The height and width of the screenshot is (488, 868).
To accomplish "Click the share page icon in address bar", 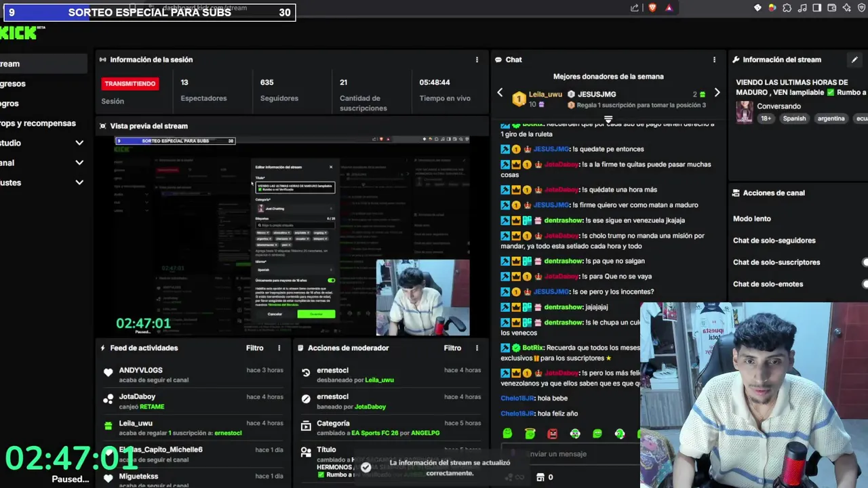I will [635, 8].
